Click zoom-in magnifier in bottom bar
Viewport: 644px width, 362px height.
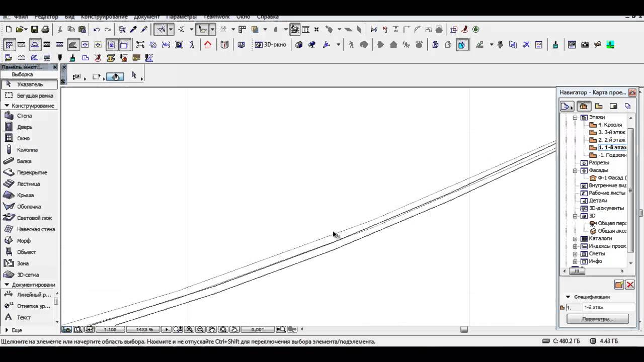pos(189,329)
